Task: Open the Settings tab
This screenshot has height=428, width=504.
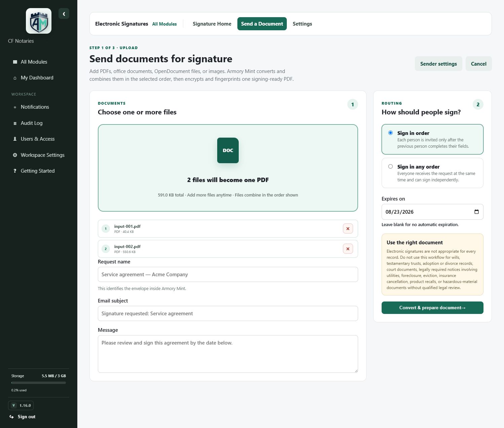Action: pos(302,24)
